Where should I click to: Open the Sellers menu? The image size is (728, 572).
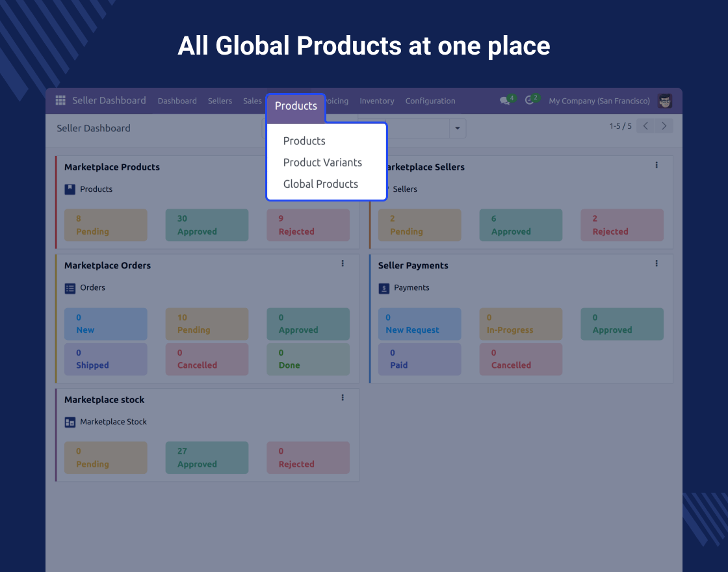coord(220,101)
